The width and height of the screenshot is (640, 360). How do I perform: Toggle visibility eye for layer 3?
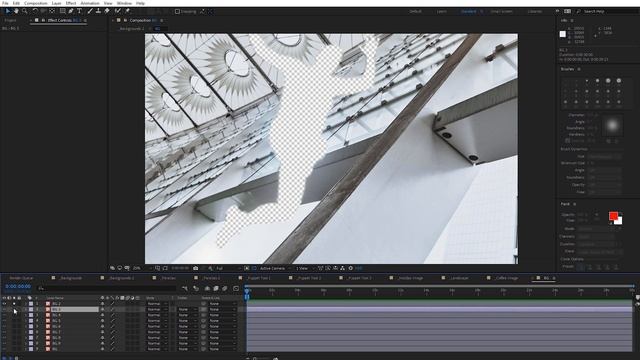[4, 315]
